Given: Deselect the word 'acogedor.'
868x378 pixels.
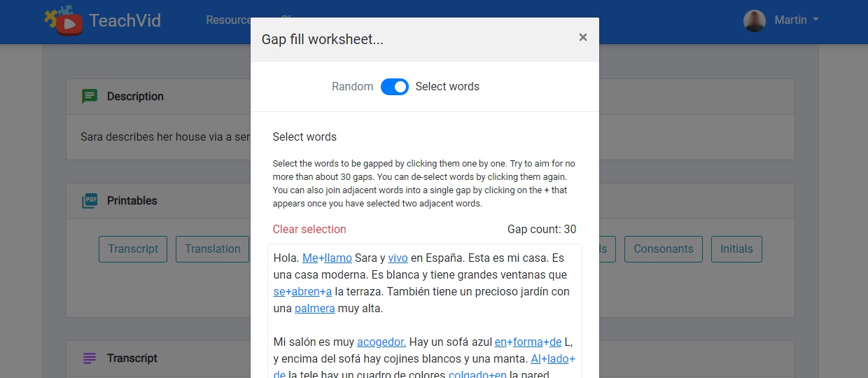Looking at the screenshot, I should (381, 342).
